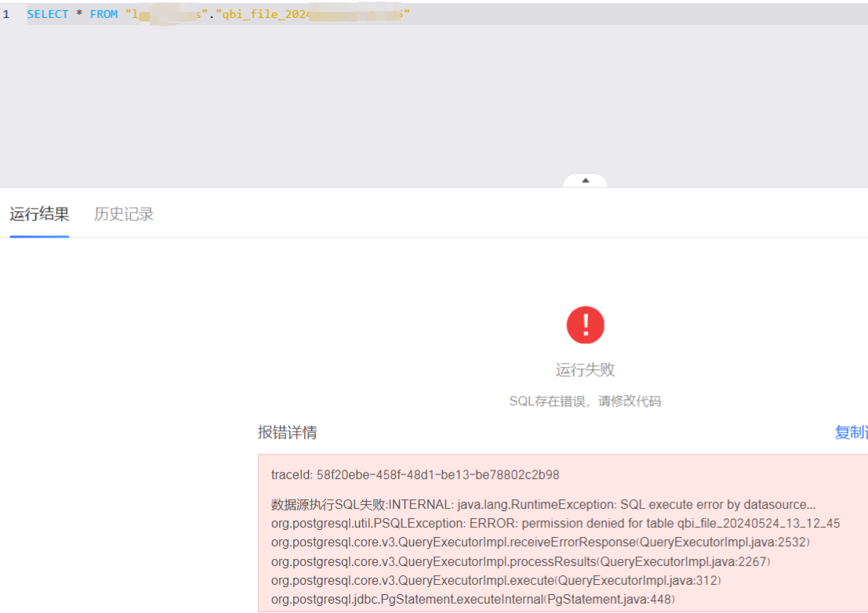Click line number 1 in the editor gutter
The image size is (868, 613).
6,14
